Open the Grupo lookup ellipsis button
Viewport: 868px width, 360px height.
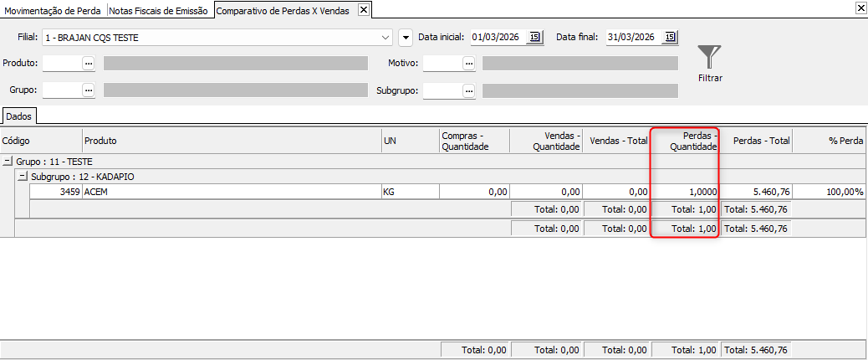point(88,90)
